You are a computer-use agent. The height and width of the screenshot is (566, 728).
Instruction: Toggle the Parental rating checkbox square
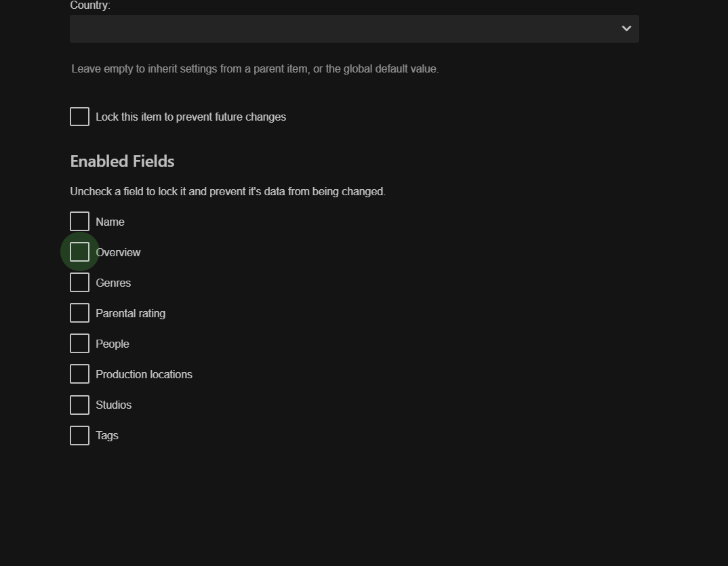tap(79, 313)
